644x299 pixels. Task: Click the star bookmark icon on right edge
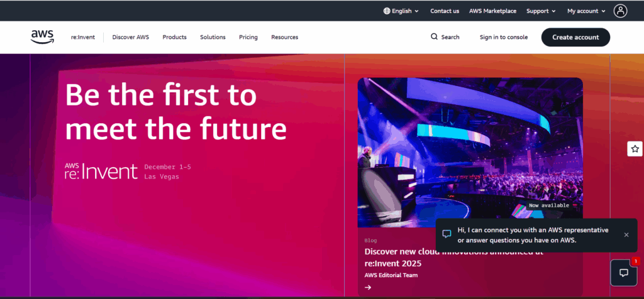coord(635,149)
